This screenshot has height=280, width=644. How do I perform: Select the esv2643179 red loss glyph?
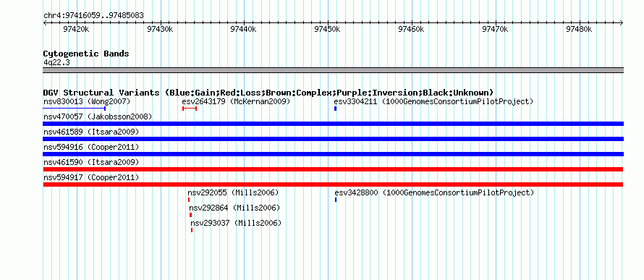click(190, 109)
